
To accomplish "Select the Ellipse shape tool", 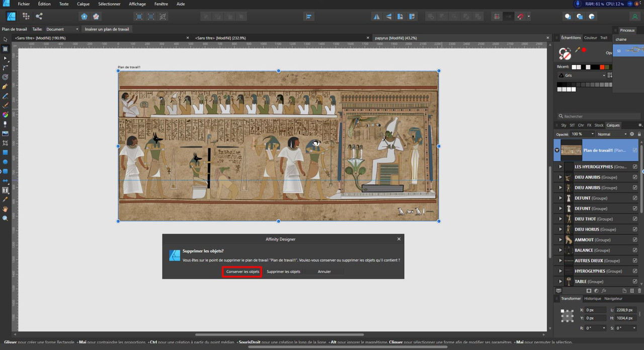I will (6, 162).
